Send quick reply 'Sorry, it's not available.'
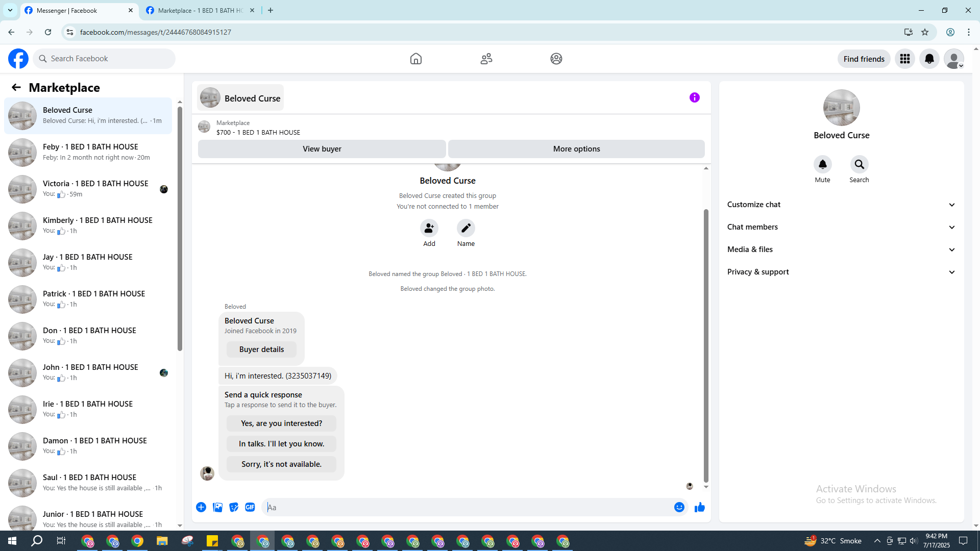This screenshot has height=551, width=980. point(282,464)
